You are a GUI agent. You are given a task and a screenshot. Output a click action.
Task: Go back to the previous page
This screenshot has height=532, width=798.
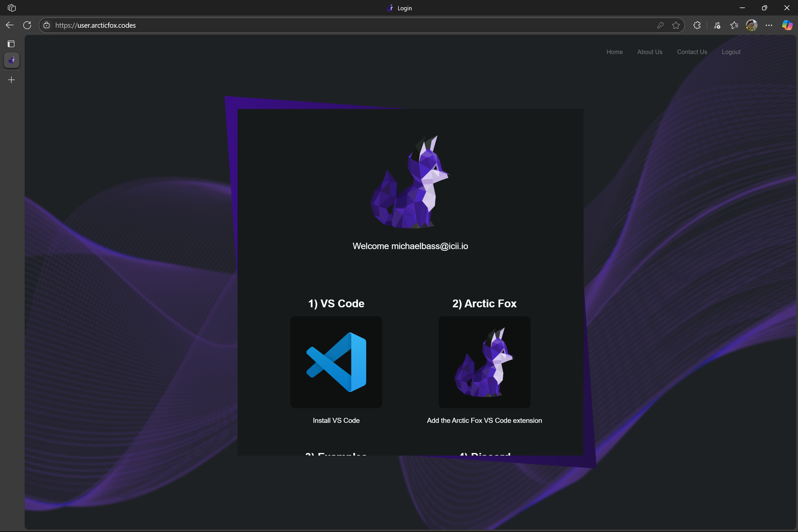9,25
